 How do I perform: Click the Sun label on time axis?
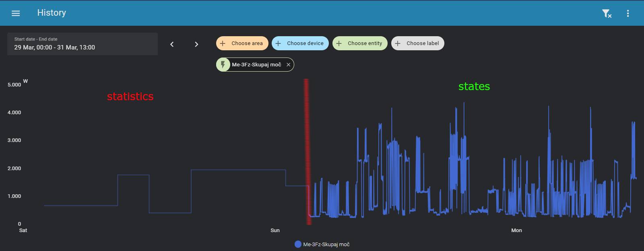tap(275, 230)
